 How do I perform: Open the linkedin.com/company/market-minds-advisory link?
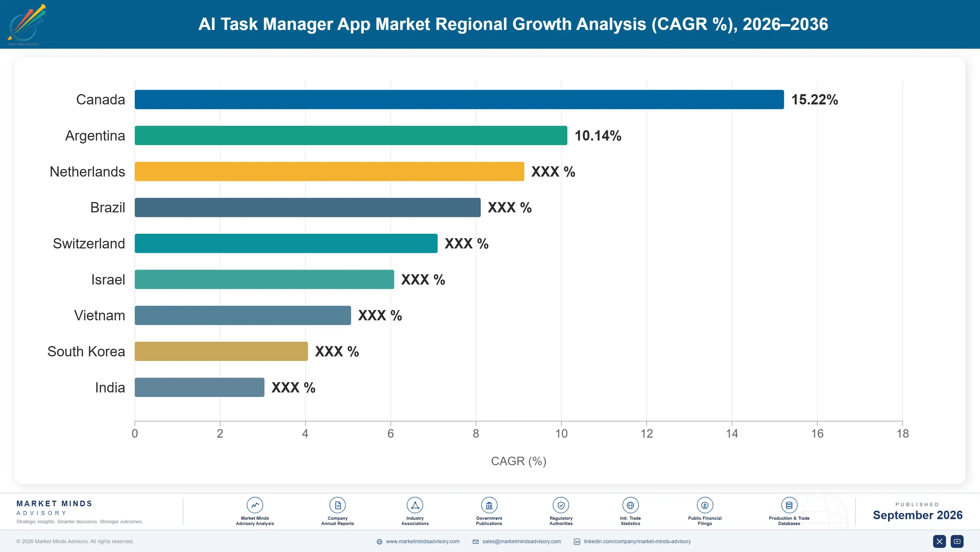pos(637,541)
